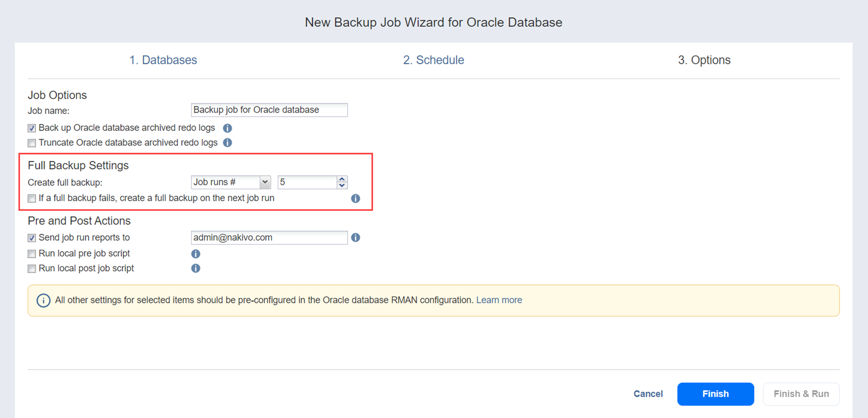868x418 pixels.
Task: Open the Learn more link
Action: pos(499,300)
